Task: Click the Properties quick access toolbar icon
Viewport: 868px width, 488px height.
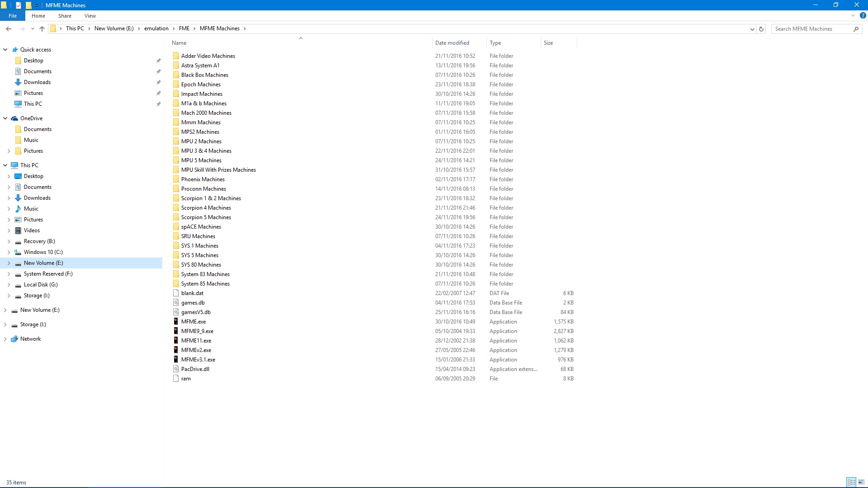Action: point(19,5)
